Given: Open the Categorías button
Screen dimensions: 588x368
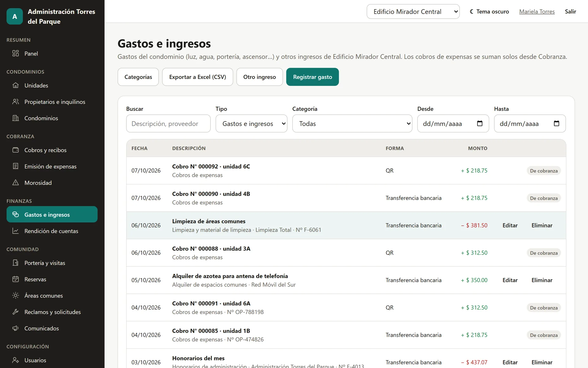Looking at the screenshot, I should tap(138, 77).
